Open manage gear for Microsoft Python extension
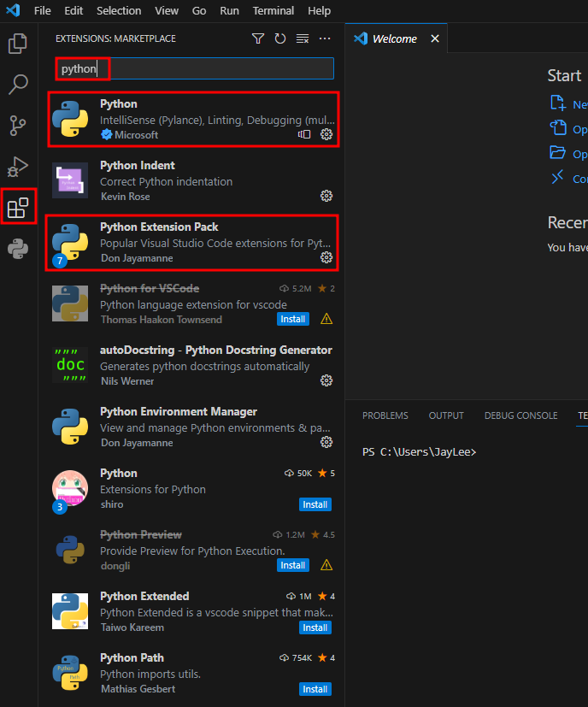The width and height of the screenshot is (588, 707). pos(326,134)
